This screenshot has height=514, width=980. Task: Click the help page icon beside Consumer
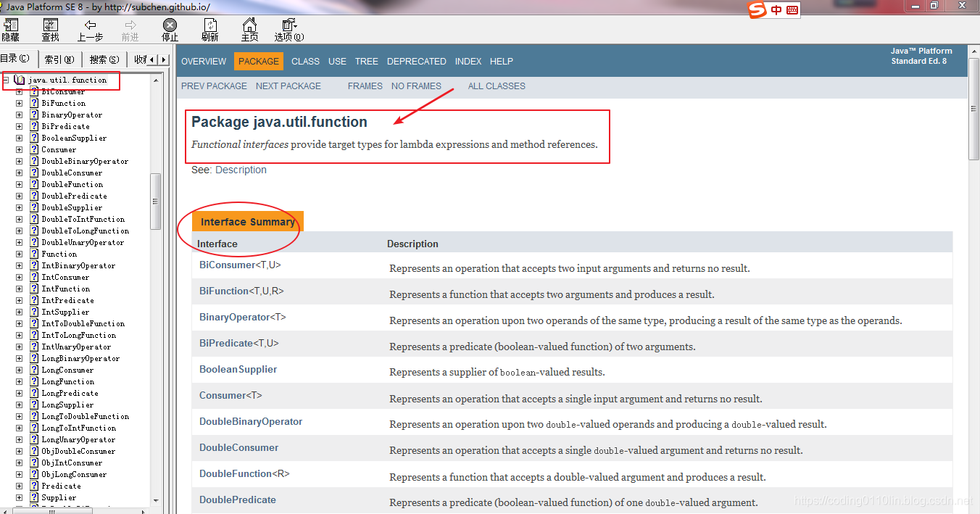34,149
